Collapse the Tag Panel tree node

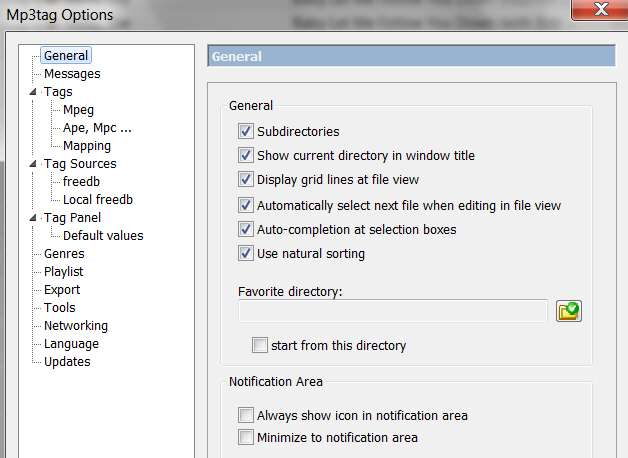tap(33, 218)
